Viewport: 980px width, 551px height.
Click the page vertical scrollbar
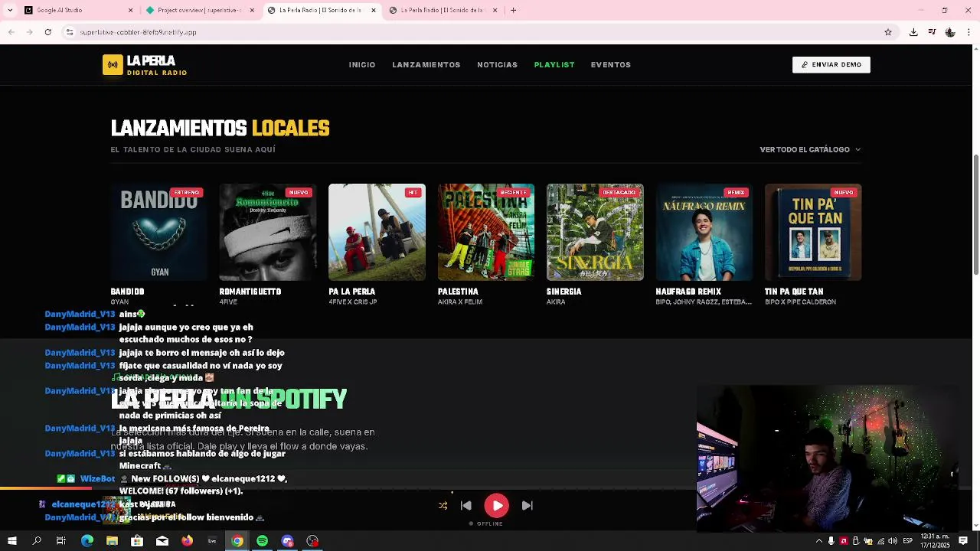[976, 214]
